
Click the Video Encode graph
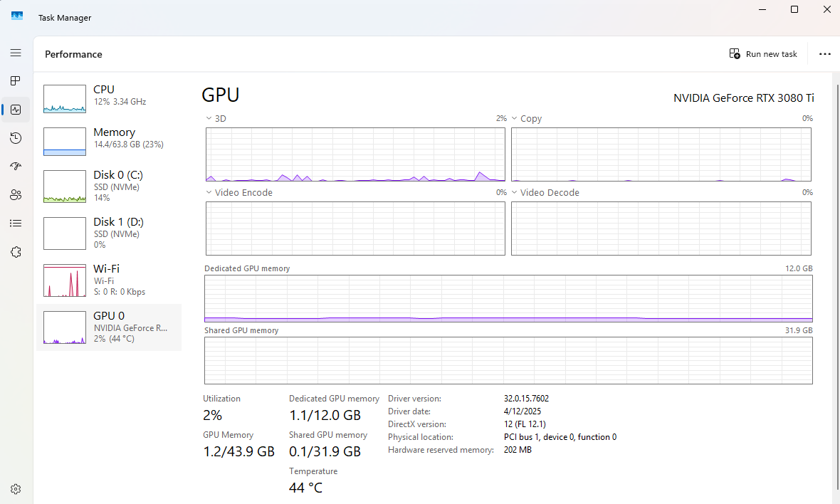356,229
